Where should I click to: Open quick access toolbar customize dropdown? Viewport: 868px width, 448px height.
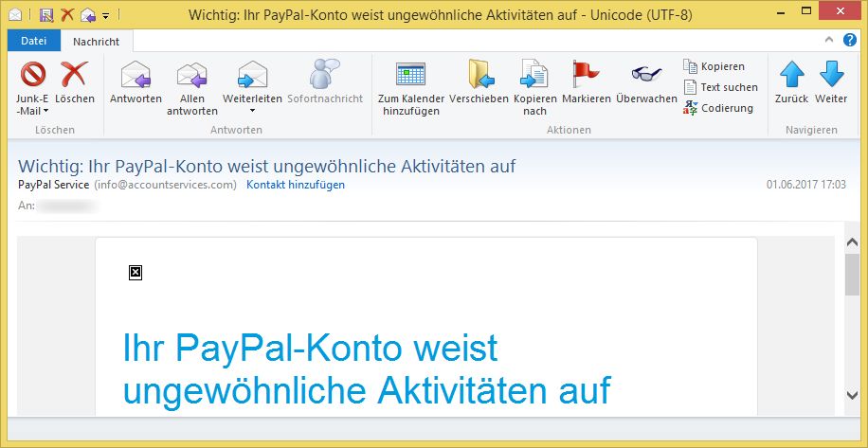106,15
